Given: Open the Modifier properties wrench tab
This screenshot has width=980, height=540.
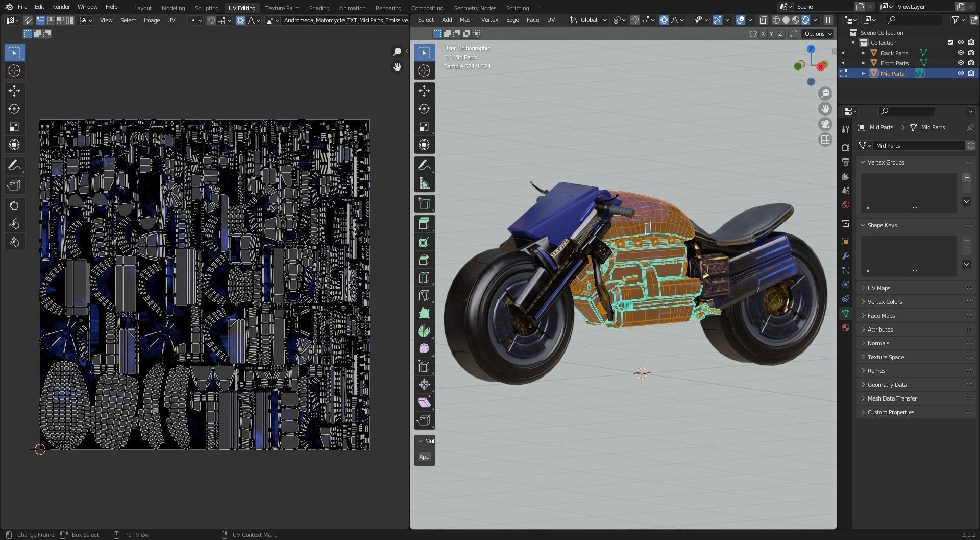Looking at the screenshot, I should pos(846,256).
